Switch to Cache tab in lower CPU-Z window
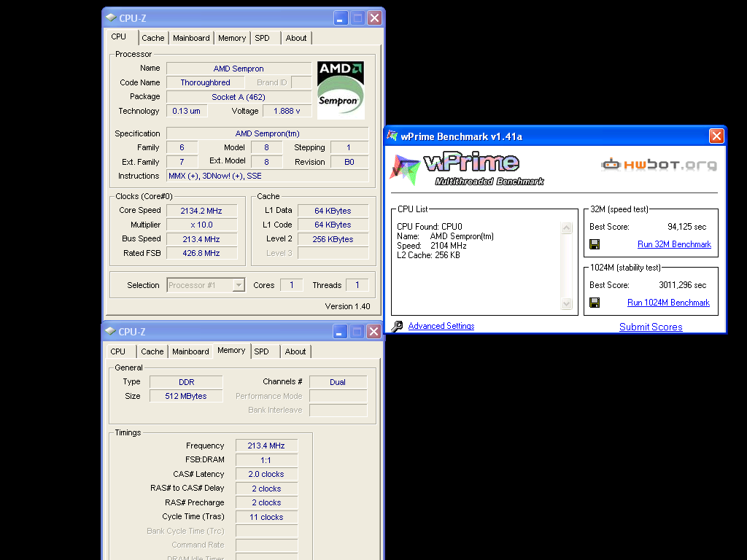Image resolution: width=747 pixels, height=560 pixels. coord(152,351)
